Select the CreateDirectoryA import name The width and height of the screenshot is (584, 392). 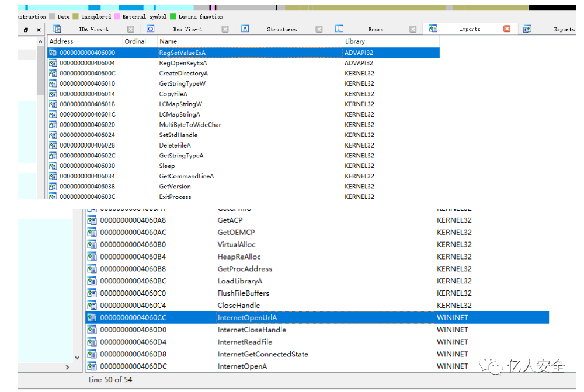183,73
